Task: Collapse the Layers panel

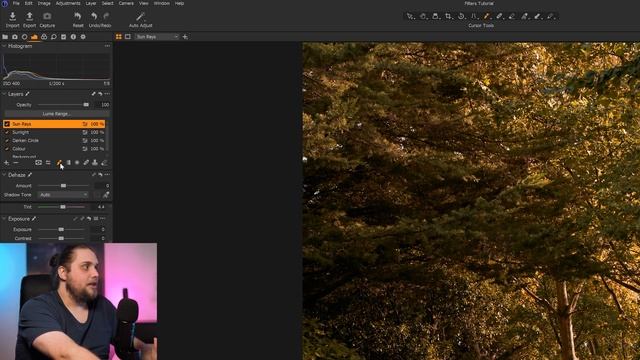Action: pyautogui.click(x=4, y=94)
